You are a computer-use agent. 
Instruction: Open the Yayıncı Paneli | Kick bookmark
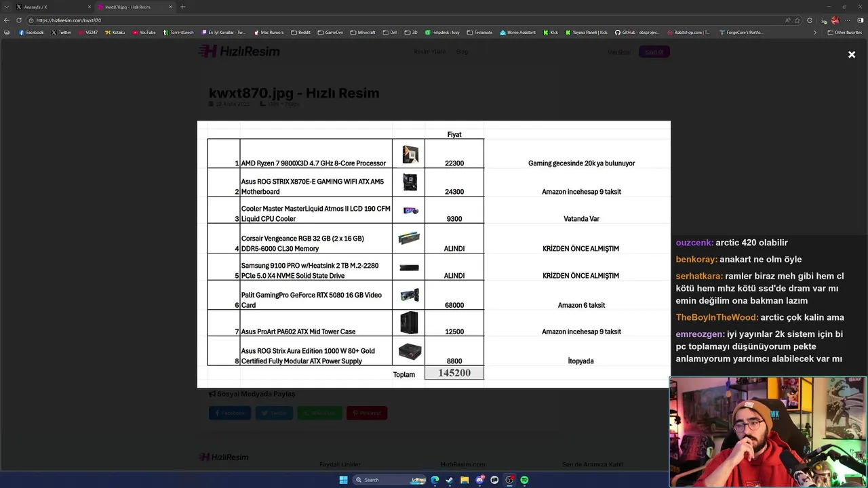click(587, 33)
